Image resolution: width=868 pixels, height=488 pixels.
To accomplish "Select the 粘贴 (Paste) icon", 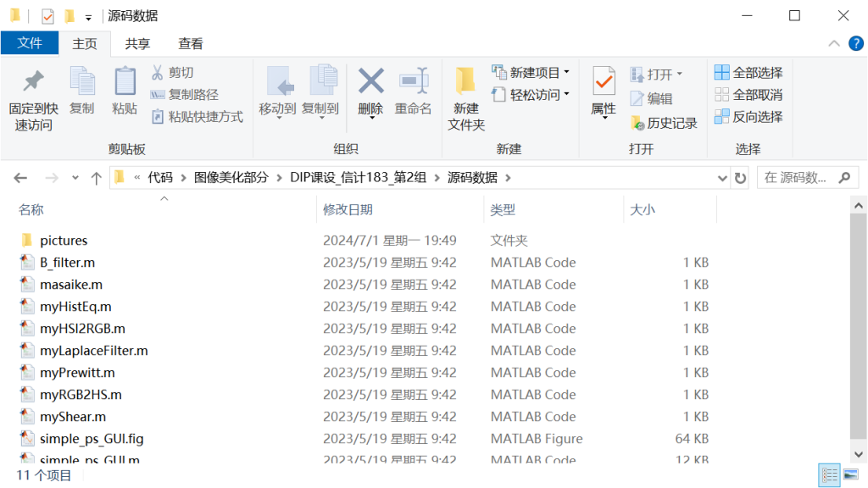I will click(x=124, y=93).
